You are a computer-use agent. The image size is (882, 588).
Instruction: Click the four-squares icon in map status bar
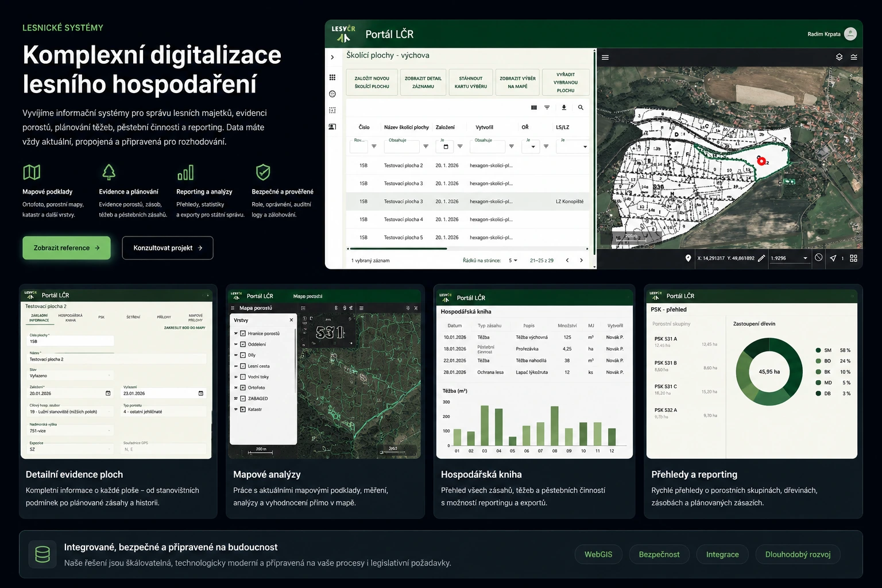point(854,258)
